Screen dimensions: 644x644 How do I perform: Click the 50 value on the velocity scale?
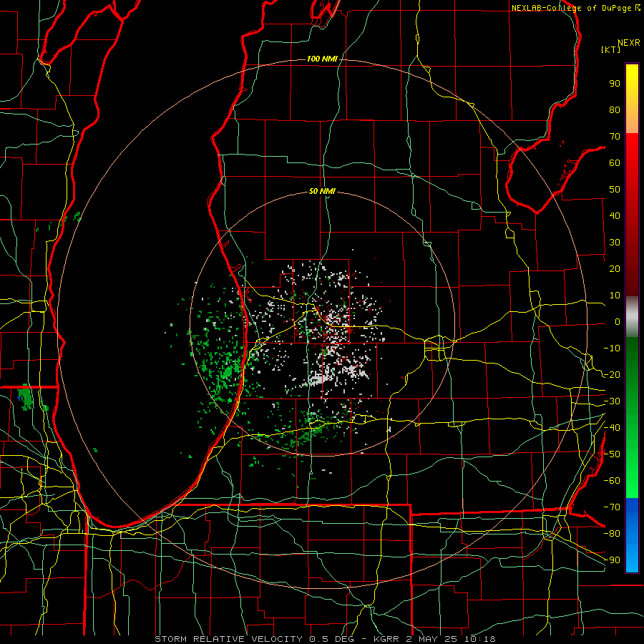point(615,190)
